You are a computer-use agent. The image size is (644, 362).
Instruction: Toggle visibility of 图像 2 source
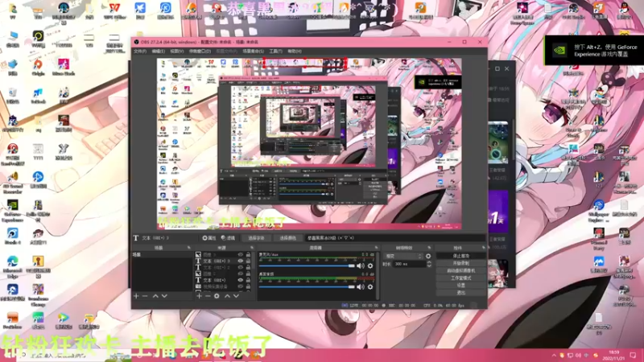pyautogui.click(x=241, y=274)
